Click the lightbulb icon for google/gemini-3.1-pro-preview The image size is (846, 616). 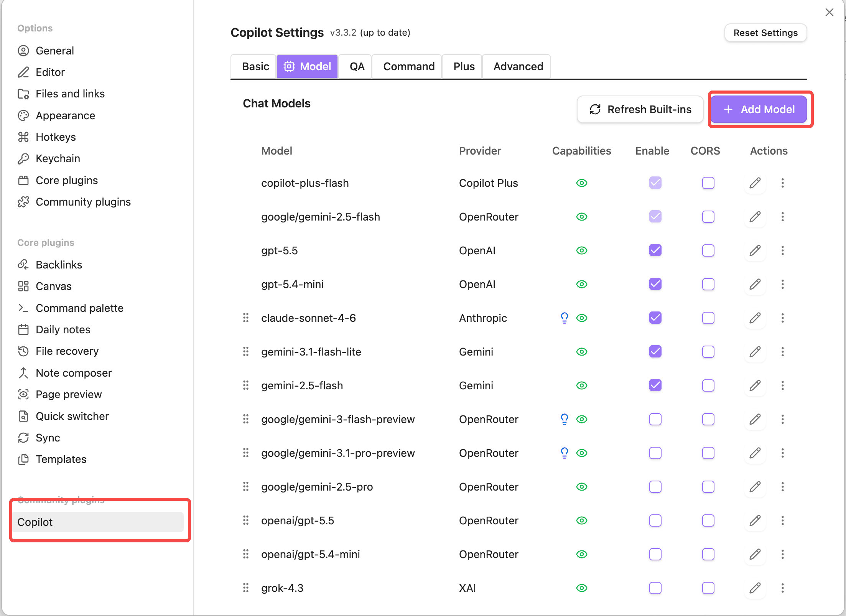click(x=564, y=453)
